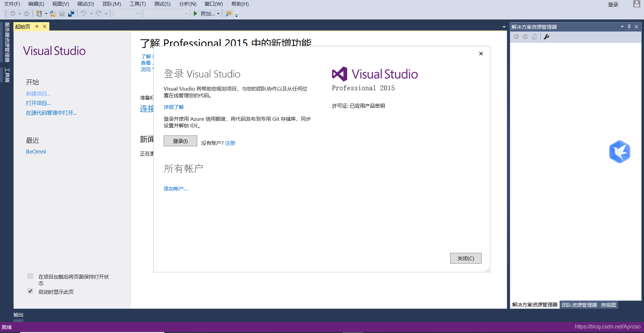Screen dimensions: 644x333
Task: Open properties wrench icon in Solution Explorer
Action: tap(546, 37)
